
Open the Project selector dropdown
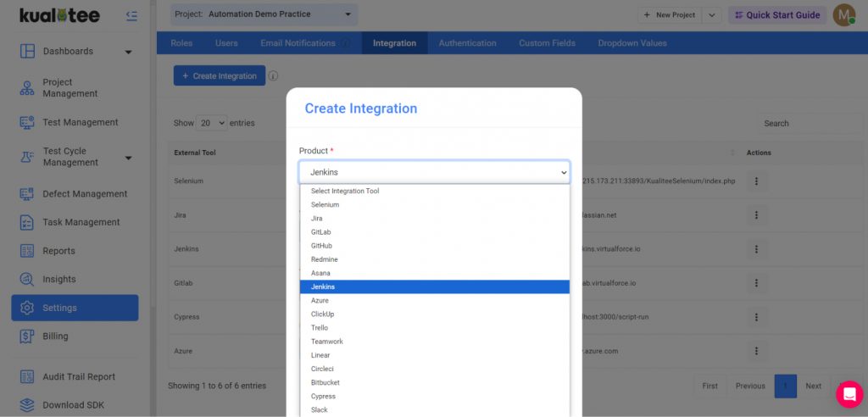pos(264,14)
